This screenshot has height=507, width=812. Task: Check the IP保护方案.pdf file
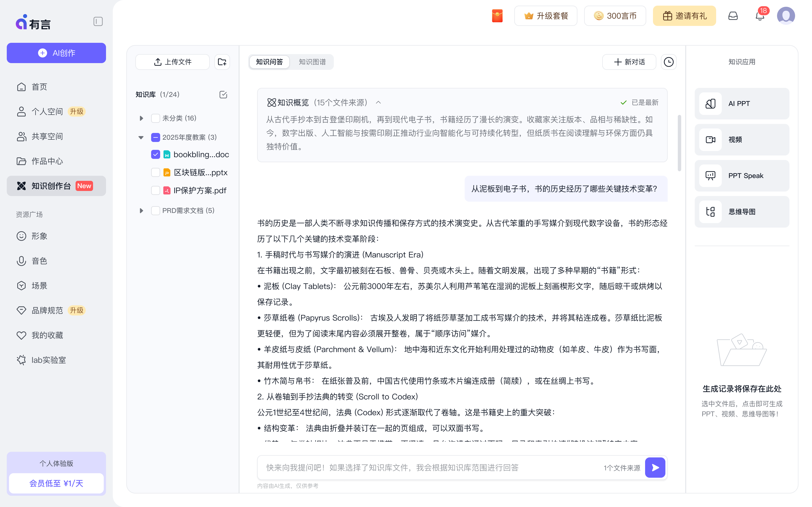155,190
